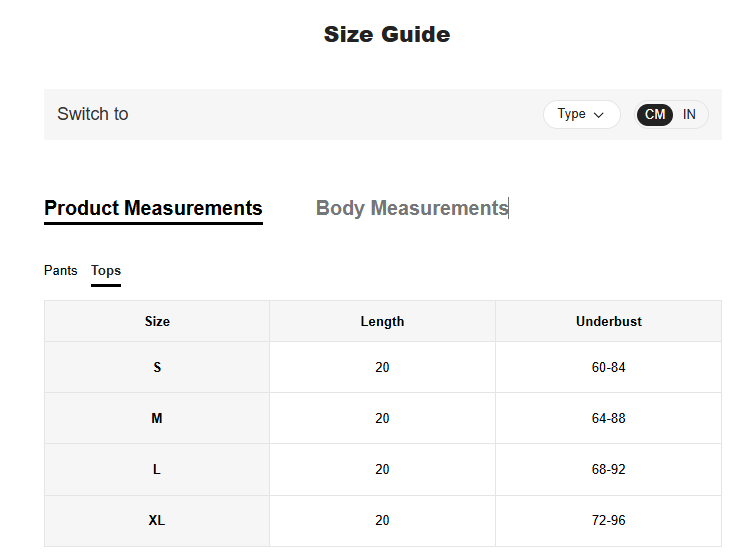Click the Size column header

coord(157,321)
